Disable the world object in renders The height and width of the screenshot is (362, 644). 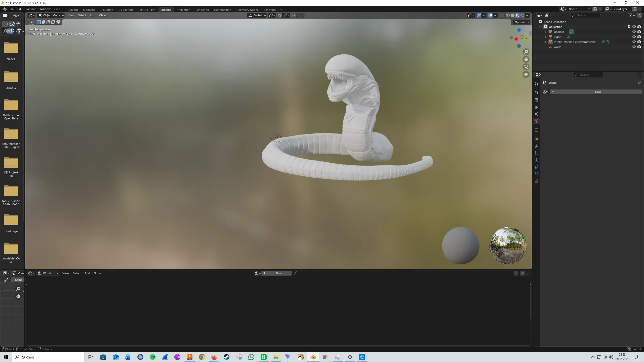click(x=639, y=47)
